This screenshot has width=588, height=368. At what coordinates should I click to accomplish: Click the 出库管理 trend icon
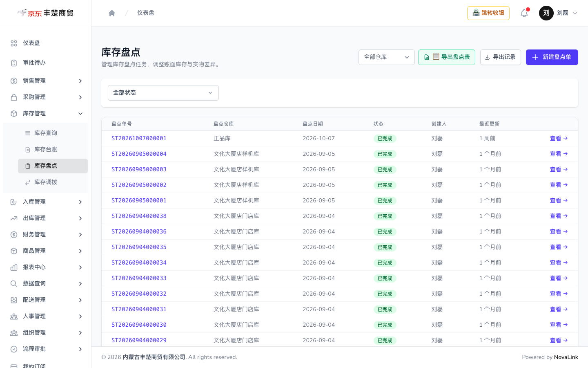tap(14, 218)
